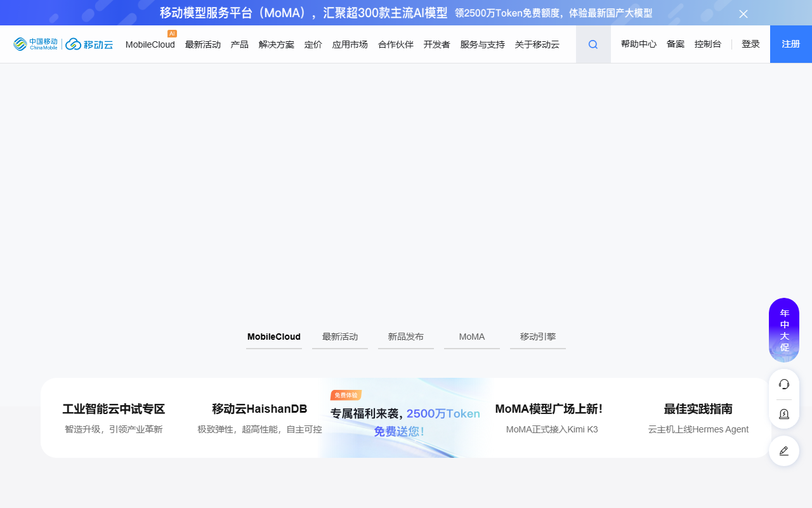Click the orange 免费体验 tag

(x=346, y=395)
